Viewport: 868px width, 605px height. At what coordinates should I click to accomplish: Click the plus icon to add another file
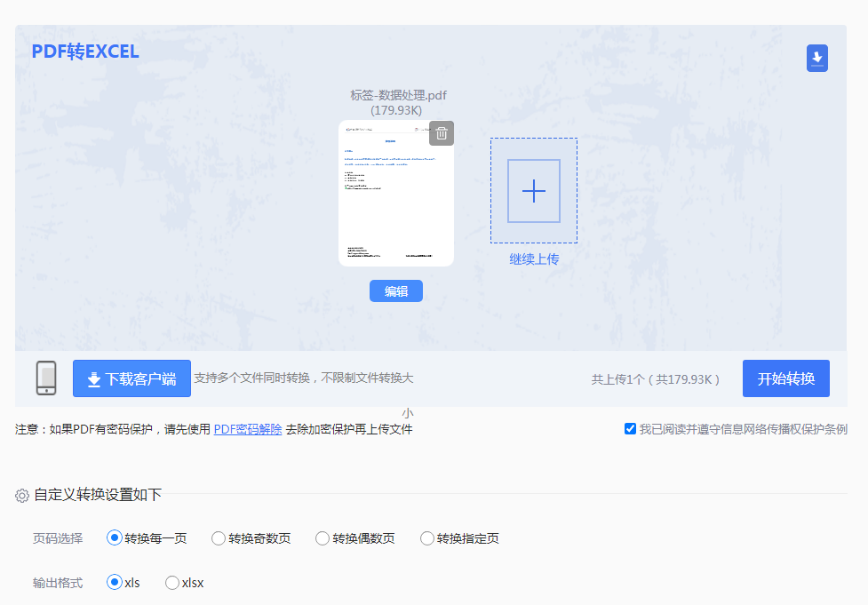click(533, 190)
